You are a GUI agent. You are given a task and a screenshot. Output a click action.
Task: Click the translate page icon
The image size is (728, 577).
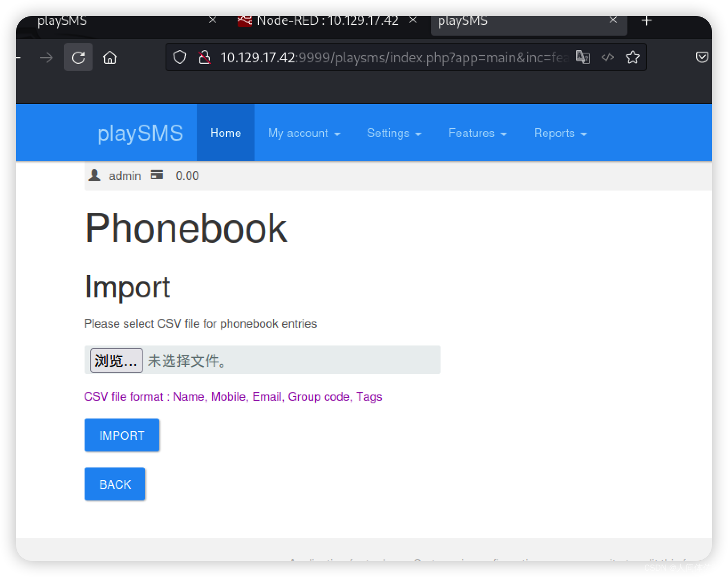coord(582,57)
